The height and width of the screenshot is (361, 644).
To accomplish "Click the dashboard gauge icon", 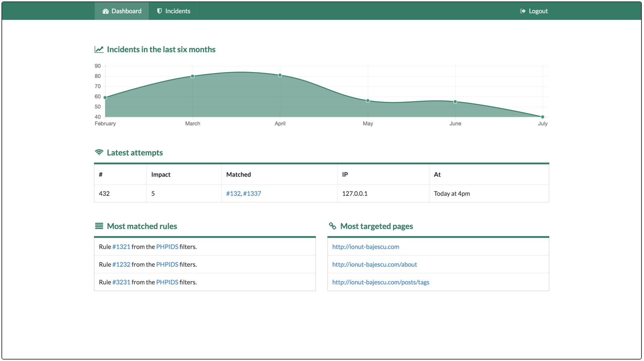I will pyautogui.click(x=105, y=11).
